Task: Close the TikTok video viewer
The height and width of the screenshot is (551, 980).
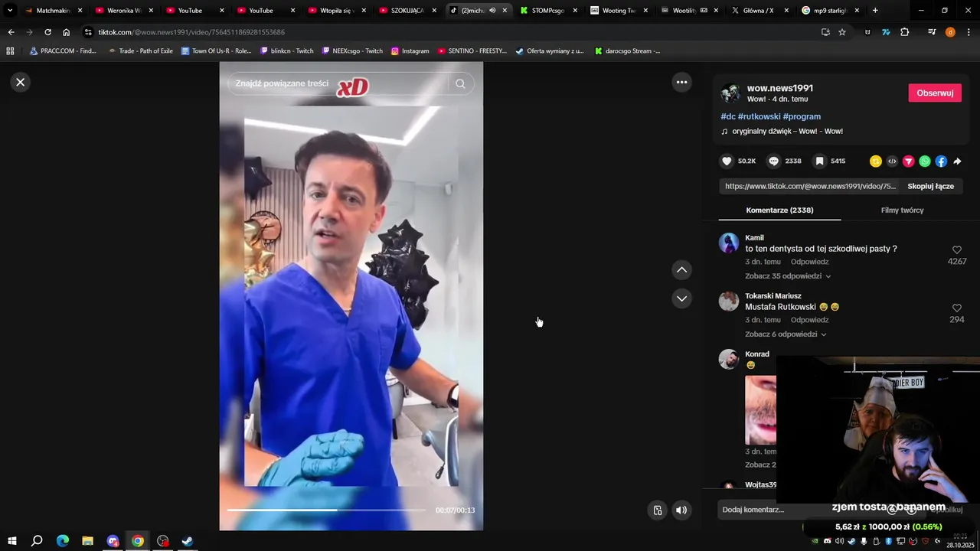Action: pos(21,82)
